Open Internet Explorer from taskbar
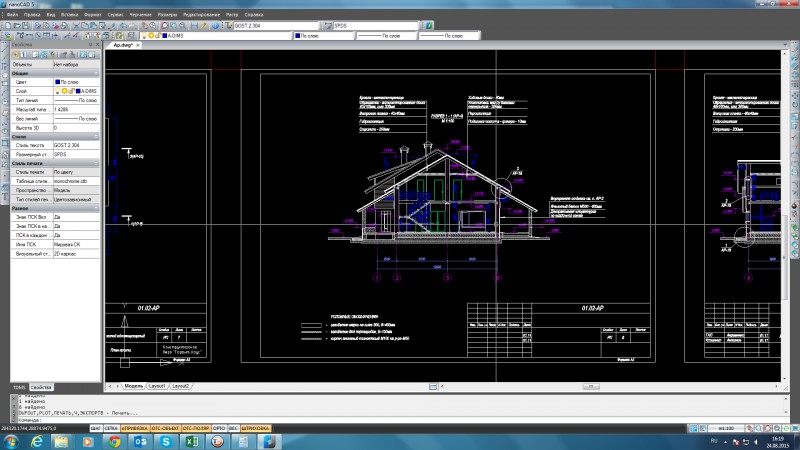Viewport: 800px width, 450px height. (37, 441)
